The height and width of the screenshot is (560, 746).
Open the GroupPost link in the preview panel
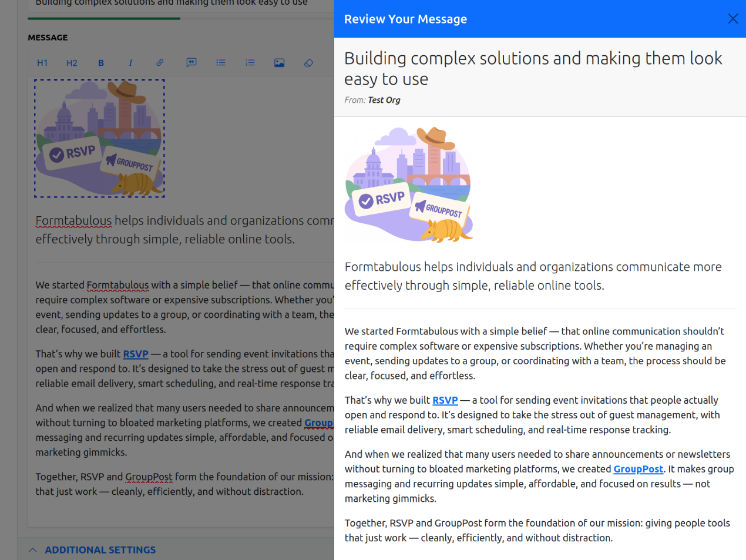point(638,469)
